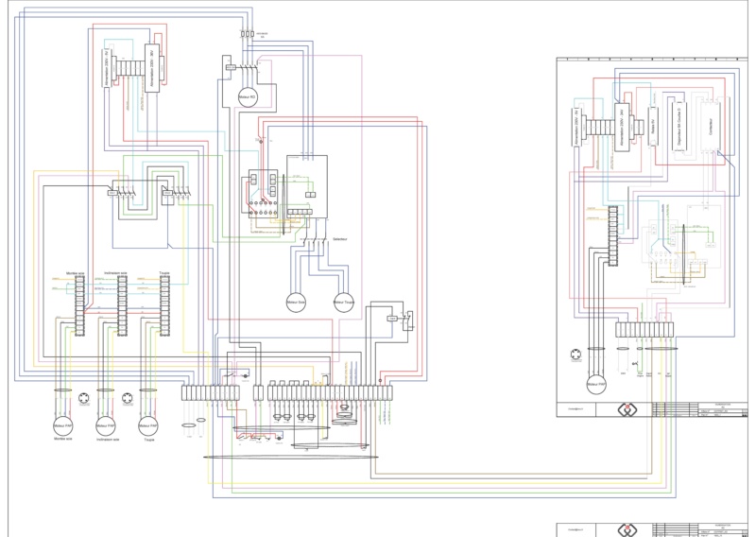756x537 pixels.
Task: Select the three-fuse group at top
Action: [x=249, y=34]
